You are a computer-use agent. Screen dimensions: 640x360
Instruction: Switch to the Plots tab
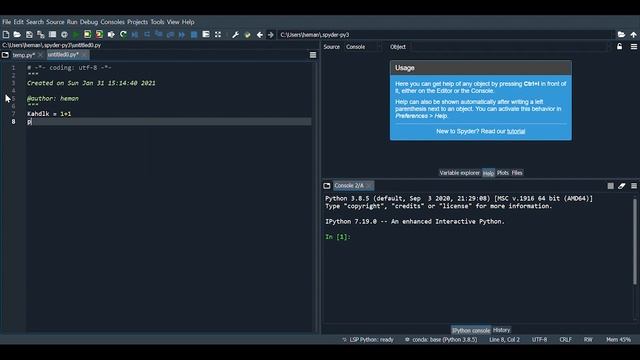click(502, 173)
